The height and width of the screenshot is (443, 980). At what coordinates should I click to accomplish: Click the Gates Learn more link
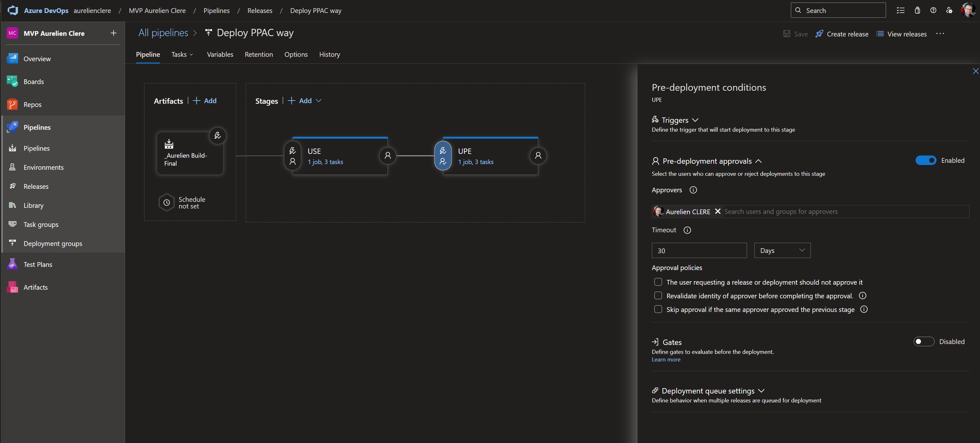pyautogui.click(x=666, y=359)
